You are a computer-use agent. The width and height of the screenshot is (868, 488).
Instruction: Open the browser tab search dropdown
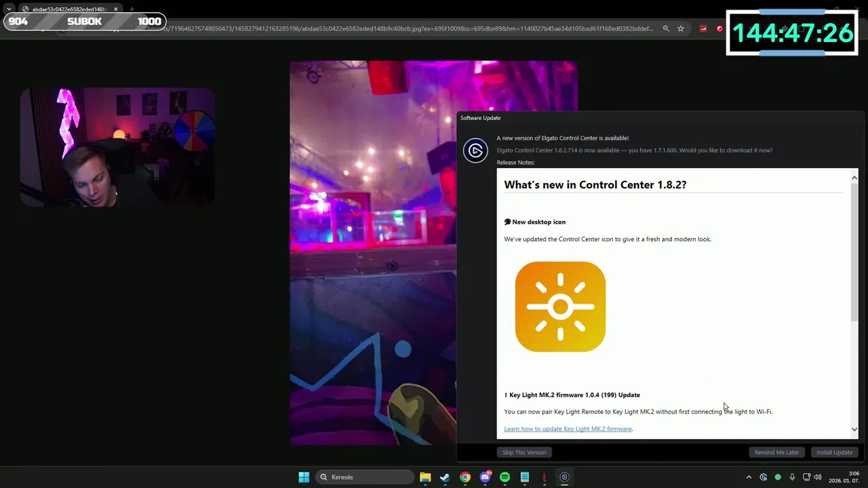9,9
